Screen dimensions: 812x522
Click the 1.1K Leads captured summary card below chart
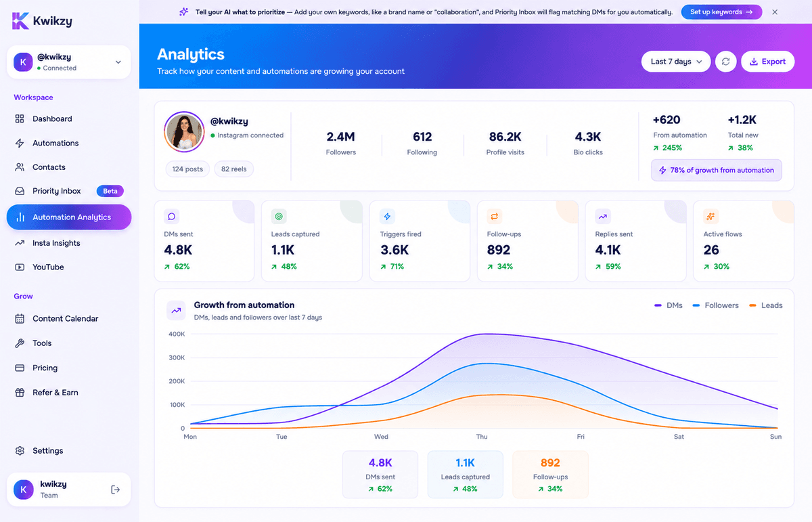[466, 475]
